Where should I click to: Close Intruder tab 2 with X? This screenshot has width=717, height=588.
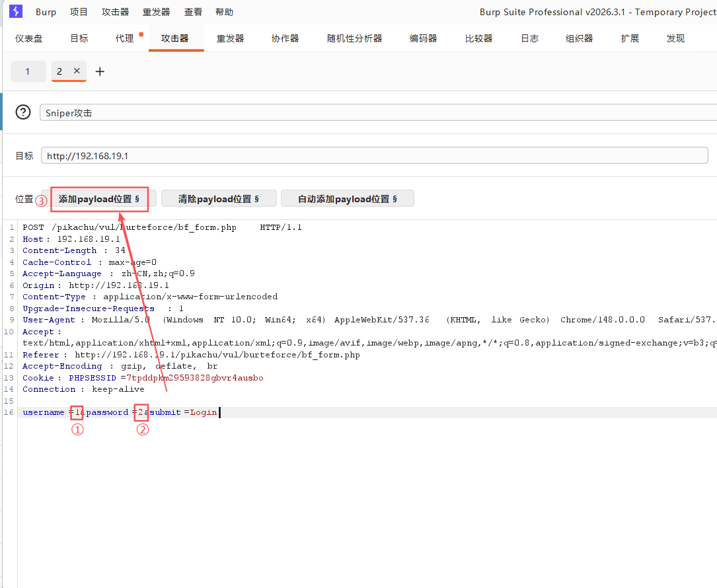coord(77,71)
